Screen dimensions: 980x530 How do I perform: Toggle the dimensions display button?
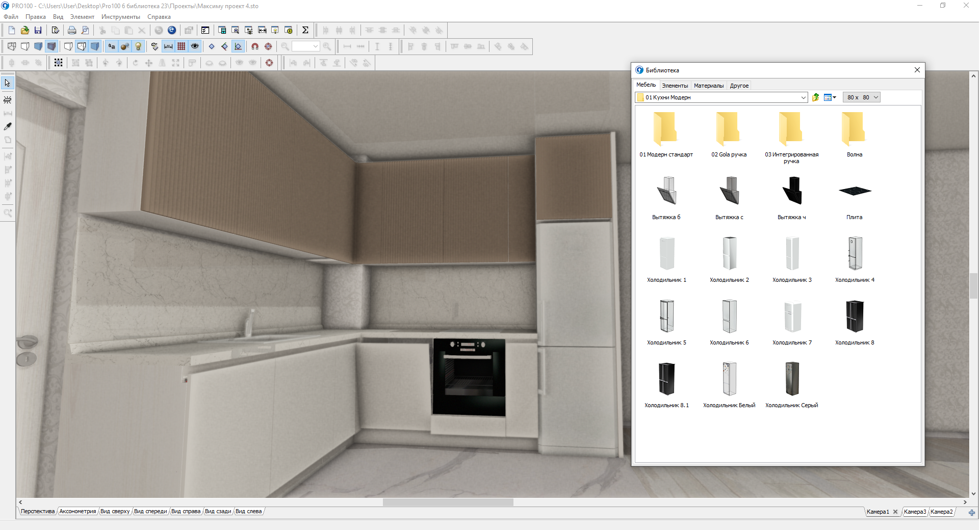click(168, 46)
